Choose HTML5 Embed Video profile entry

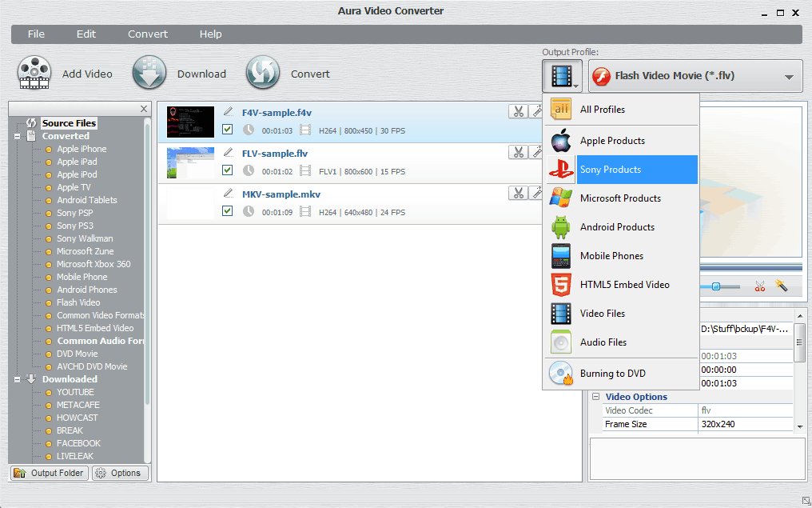coord(621,285)
